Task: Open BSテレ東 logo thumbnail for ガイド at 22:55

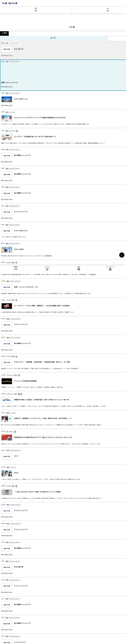Action: click(x=7, y=456)
